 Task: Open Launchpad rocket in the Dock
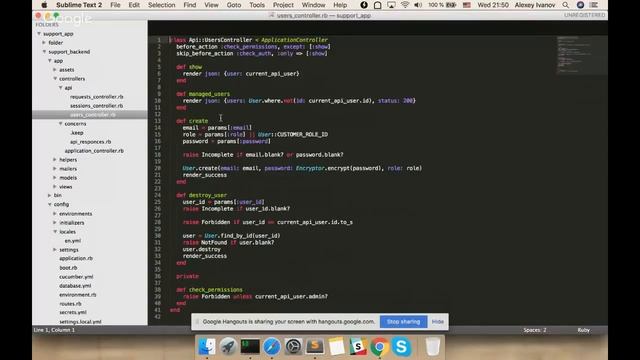(228, 347)
